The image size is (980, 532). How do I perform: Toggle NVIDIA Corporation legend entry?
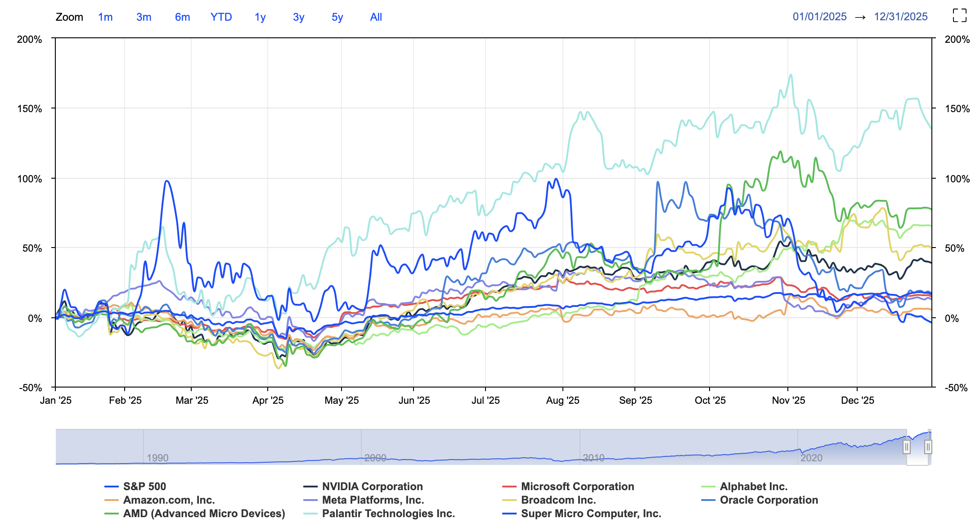click(x=372, y=487)
